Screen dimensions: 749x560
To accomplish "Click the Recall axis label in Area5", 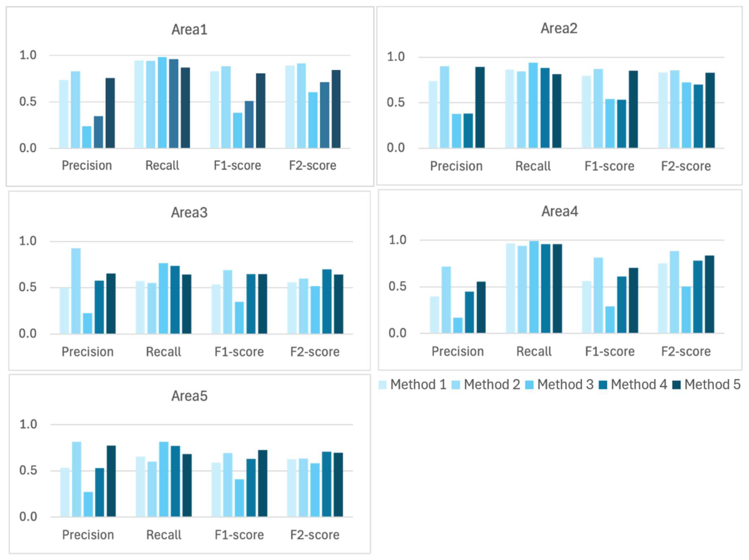I will [163, 534].
